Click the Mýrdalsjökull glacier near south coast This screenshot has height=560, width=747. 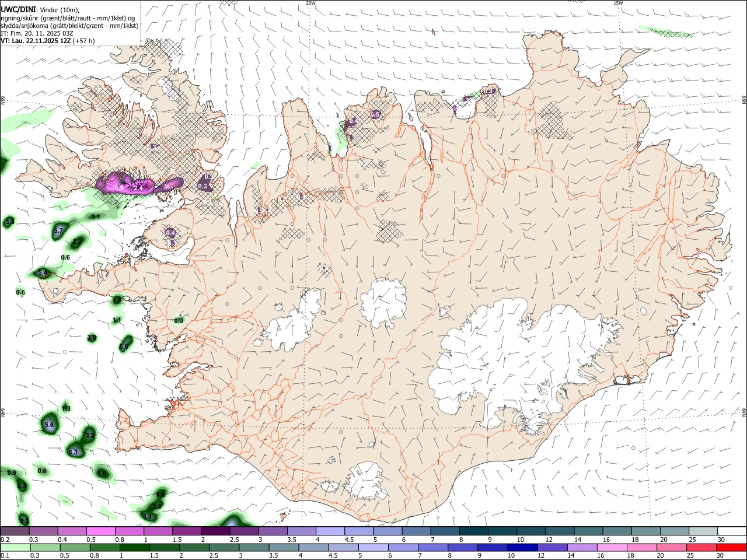[x=365, y=481]
